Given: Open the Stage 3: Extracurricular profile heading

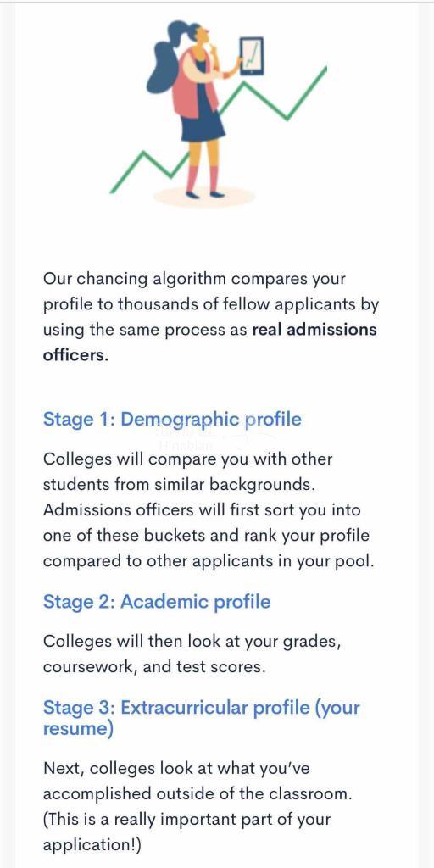Looking at the screenshot, I should tap(202, 717).
